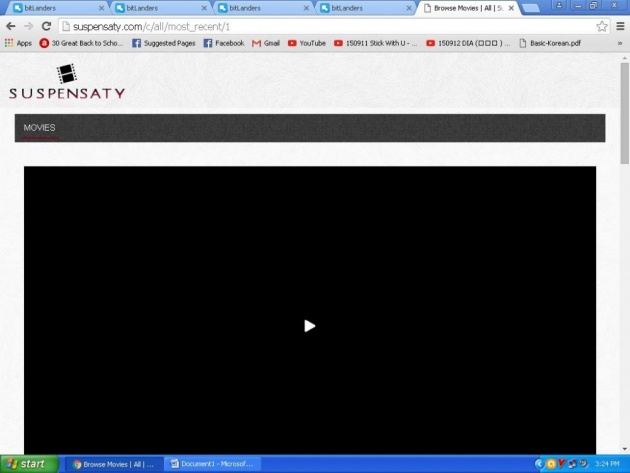Image resolution: width=630 pixels, height=473 pixels.
Task: Show more bookmarks with the chevron
Action: (x=620, y=43)
